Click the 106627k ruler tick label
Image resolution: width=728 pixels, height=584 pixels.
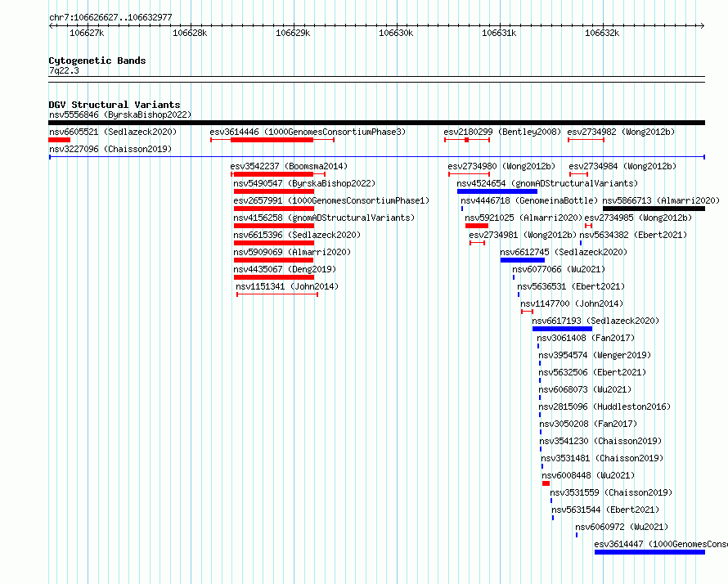pyautogui.click(x=87, y=33)
